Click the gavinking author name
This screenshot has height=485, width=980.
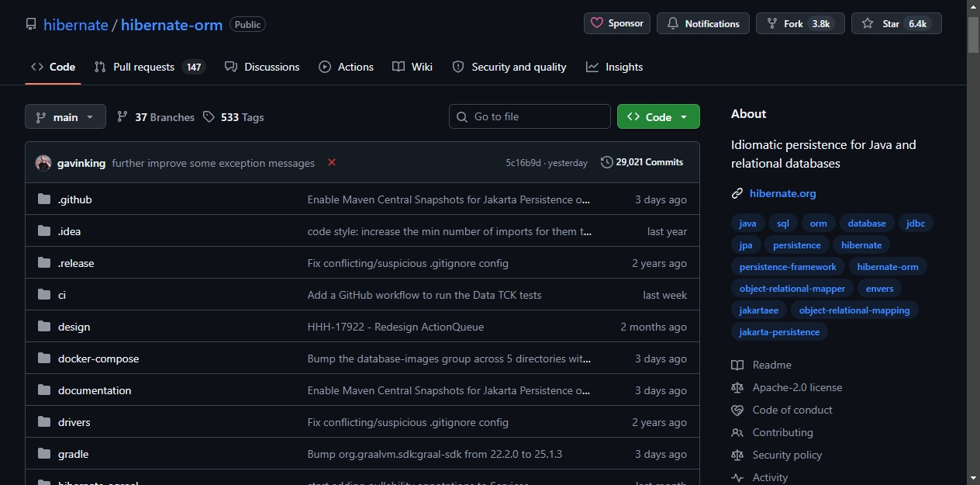[x=81, y=163]
